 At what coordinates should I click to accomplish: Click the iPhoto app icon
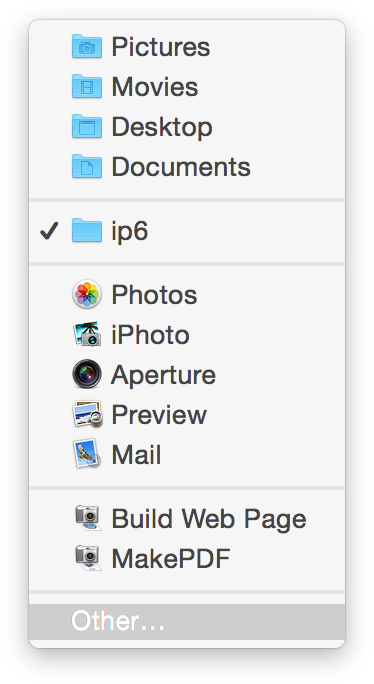tap(87, 334)
